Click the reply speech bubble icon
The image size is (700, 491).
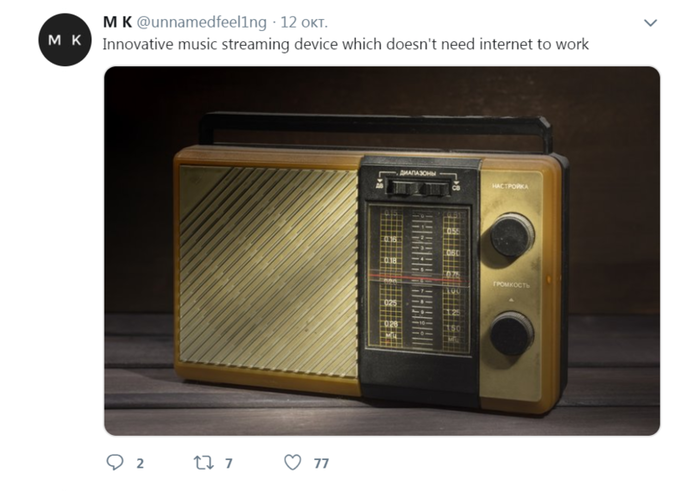tap(115, 462)
